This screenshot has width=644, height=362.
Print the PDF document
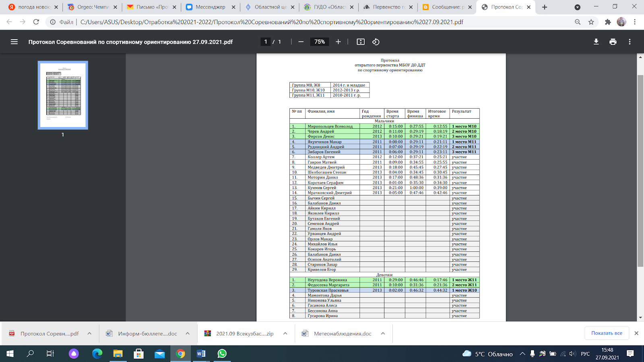[613, 42]
